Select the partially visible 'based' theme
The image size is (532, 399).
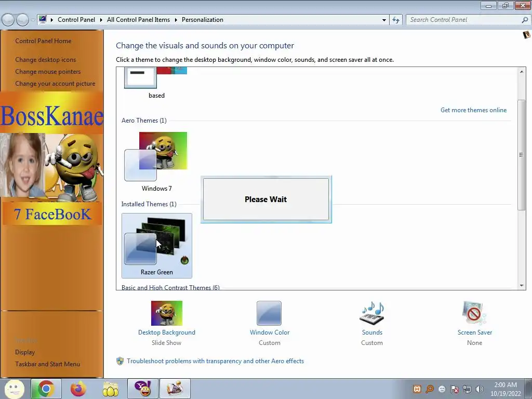(x=156, y=83)
